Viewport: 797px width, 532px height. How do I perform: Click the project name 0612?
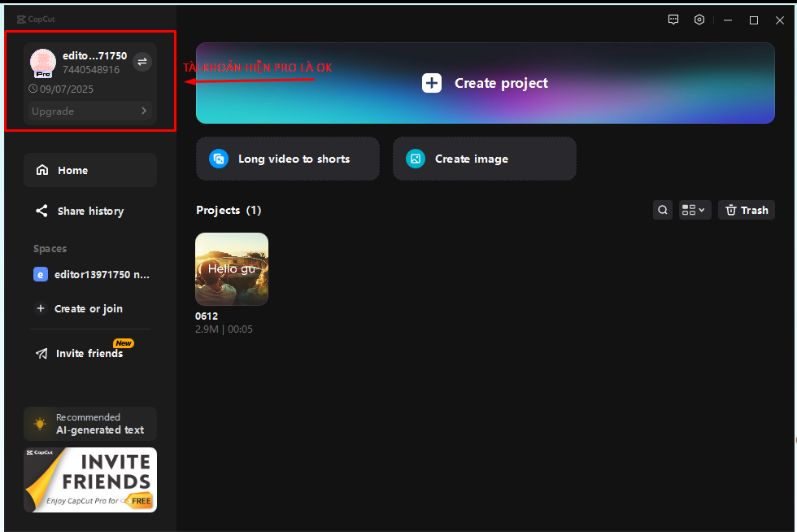[207, 316]
